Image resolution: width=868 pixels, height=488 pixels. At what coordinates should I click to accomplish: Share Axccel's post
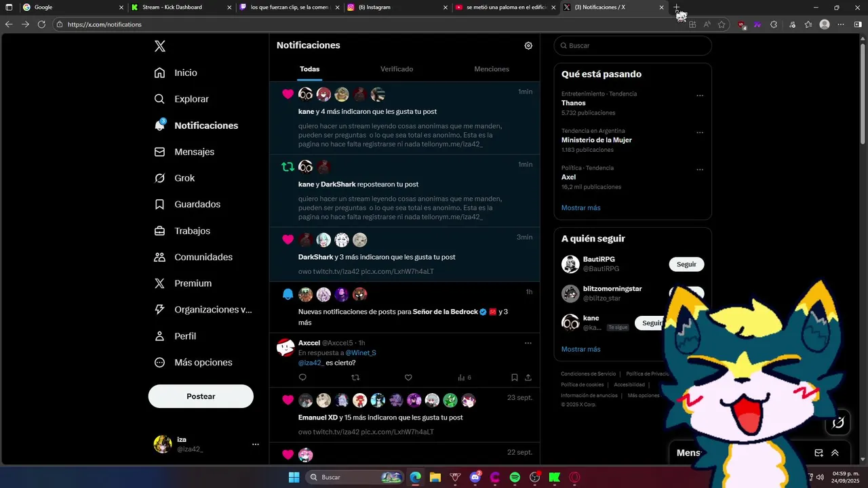point(528,378)
